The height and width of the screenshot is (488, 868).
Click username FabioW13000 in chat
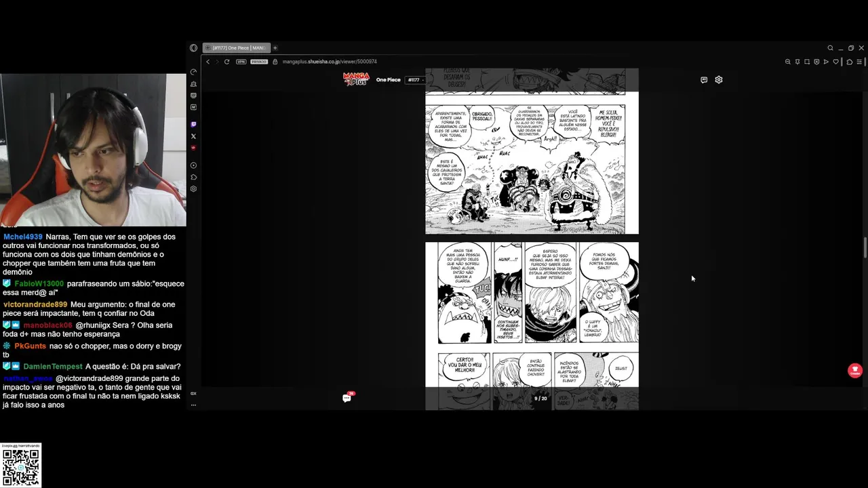(39, 284)
